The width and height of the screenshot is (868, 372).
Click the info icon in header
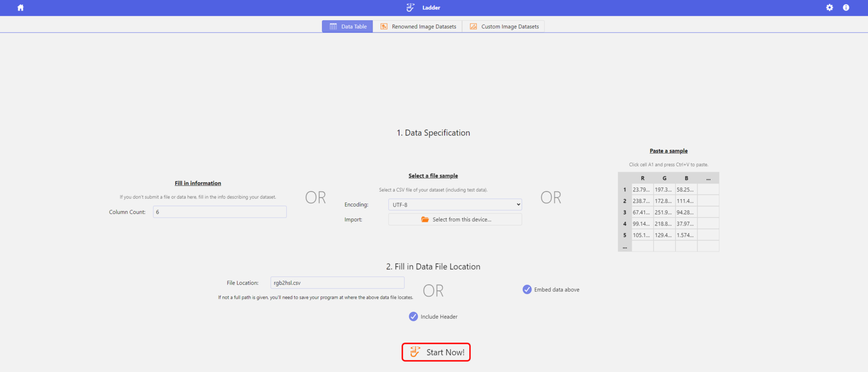pyautogui.click(x=846, y=8)
